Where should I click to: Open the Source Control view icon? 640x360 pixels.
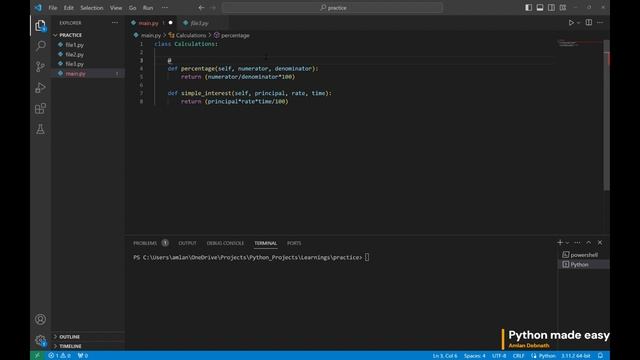click(x=40, y=67)
